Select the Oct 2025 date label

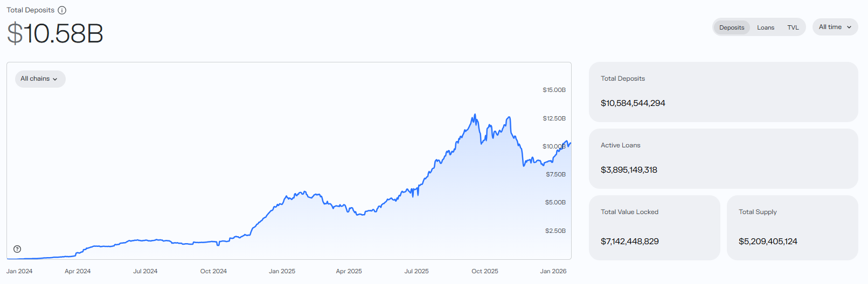coord(484,271)
